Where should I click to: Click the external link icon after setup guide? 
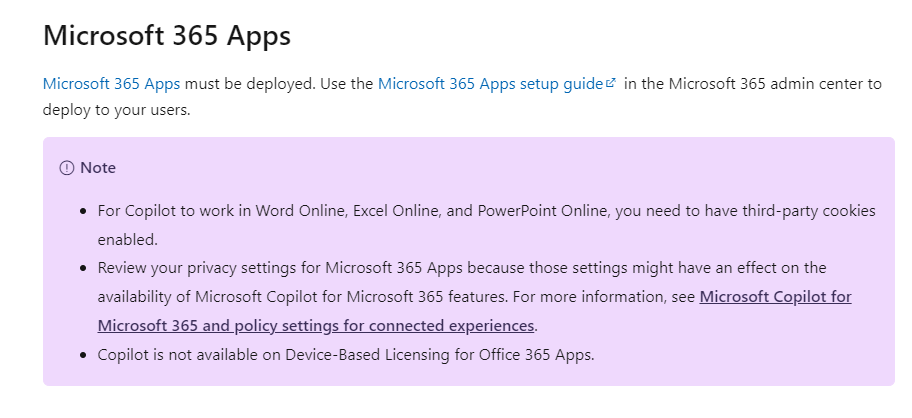coord(610,83)
